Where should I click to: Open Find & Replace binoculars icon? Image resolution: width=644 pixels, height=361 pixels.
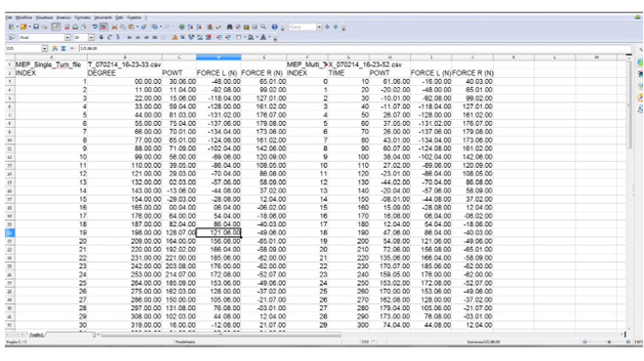pos(229,27)
